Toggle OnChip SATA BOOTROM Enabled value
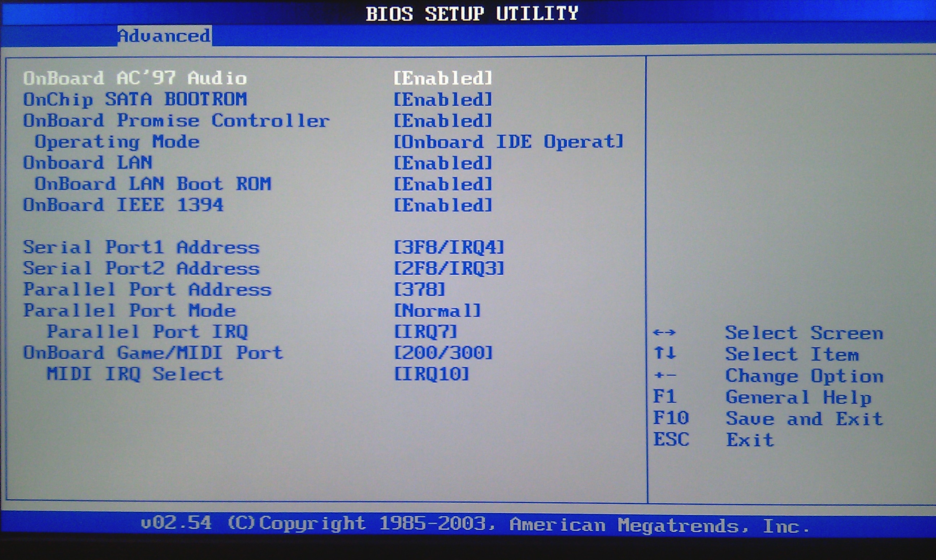Image resolution: width=936 pixels, height=560 pixels. [x=443, y=100]
